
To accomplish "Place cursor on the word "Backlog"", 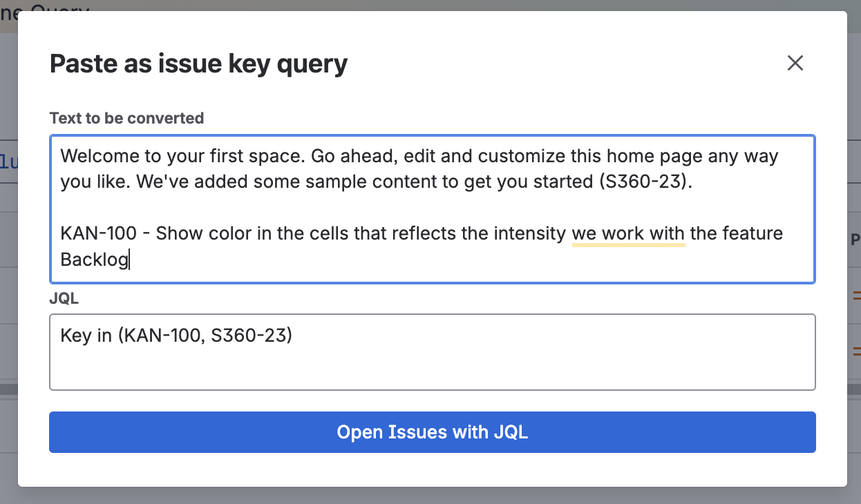I will click(x=95, y=260).
